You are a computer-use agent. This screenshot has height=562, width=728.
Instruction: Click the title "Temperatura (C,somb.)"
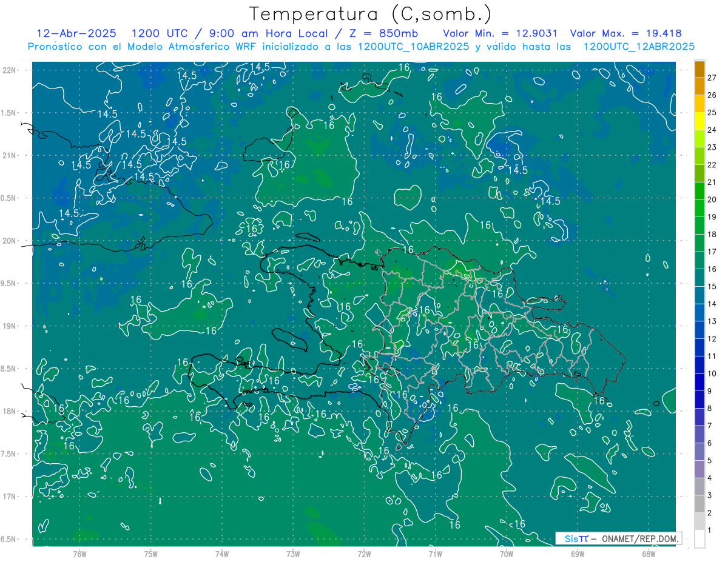[370, 14]
